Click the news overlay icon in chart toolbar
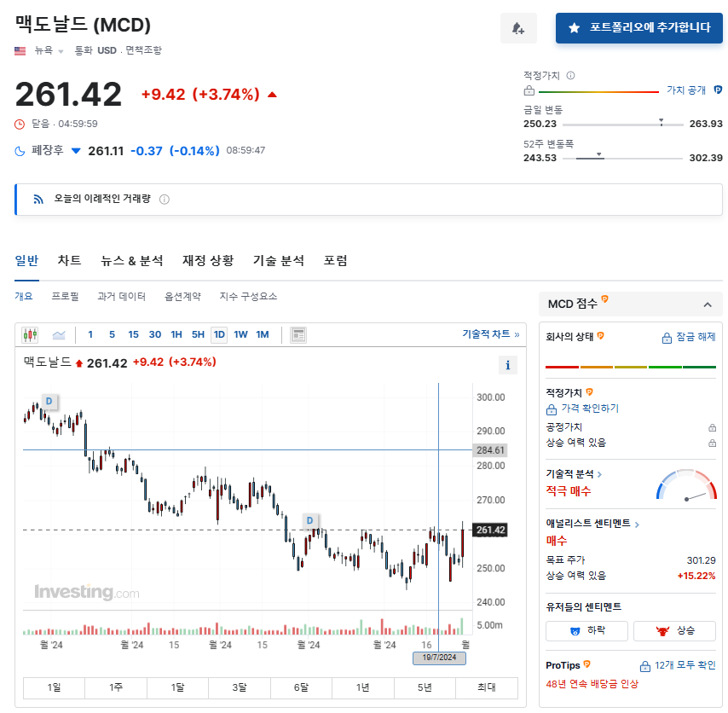 pos(298,334)
